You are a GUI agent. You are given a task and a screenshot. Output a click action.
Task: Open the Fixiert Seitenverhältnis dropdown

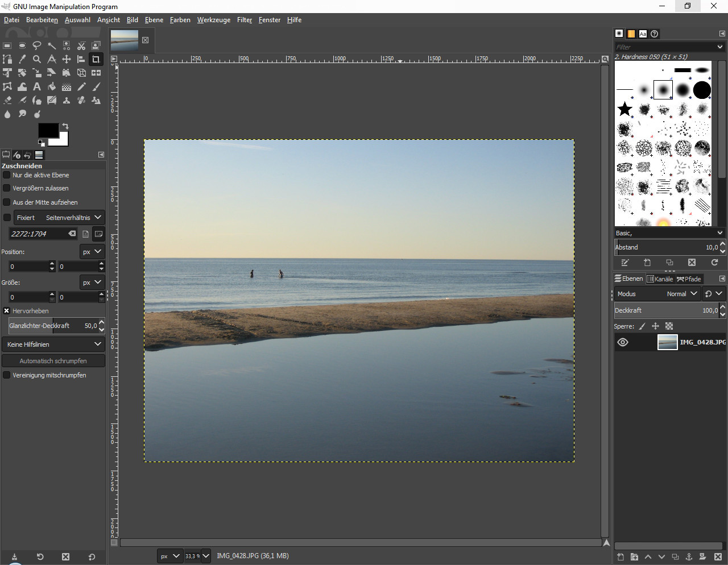(59, 218)
